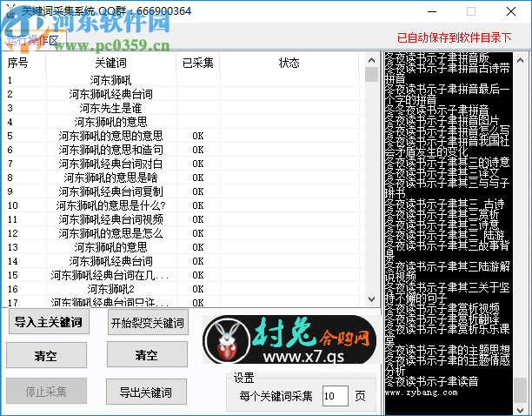Start keyword fission with 开始裂变关键词
This screenshot has width=532, height=416.
[x=148, y=322]
